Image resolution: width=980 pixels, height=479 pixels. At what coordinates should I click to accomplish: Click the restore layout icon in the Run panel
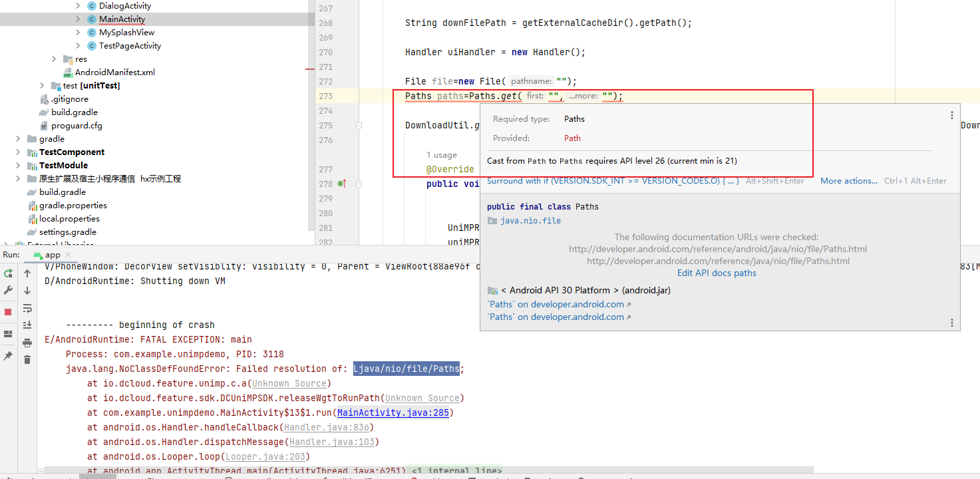coord(8,334)
